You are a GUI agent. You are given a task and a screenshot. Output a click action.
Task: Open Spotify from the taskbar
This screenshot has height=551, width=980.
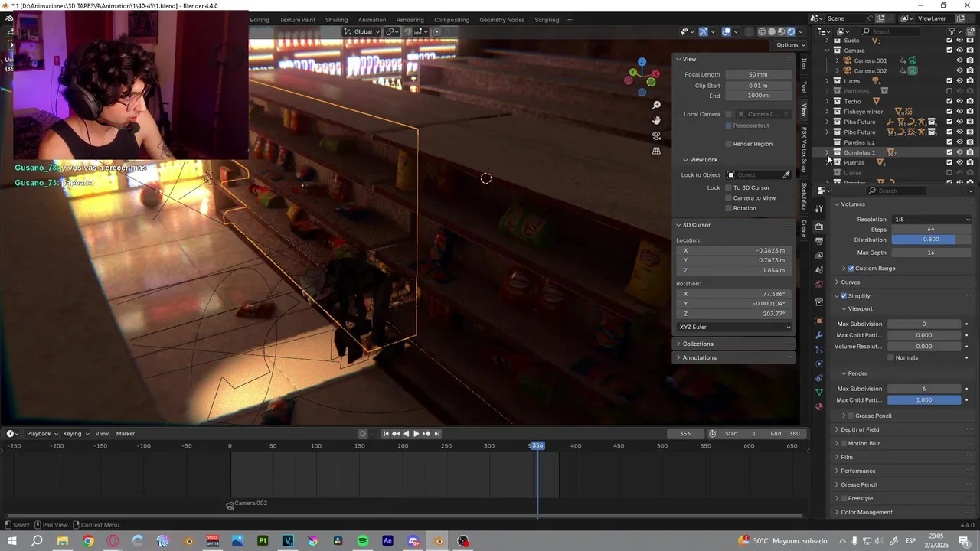coord(363,541)
